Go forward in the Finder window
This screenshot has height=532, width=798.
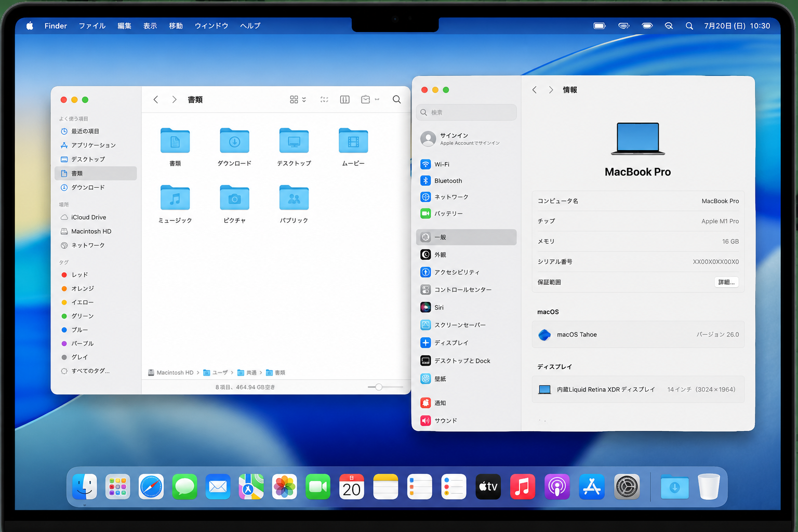coord(174,99)
